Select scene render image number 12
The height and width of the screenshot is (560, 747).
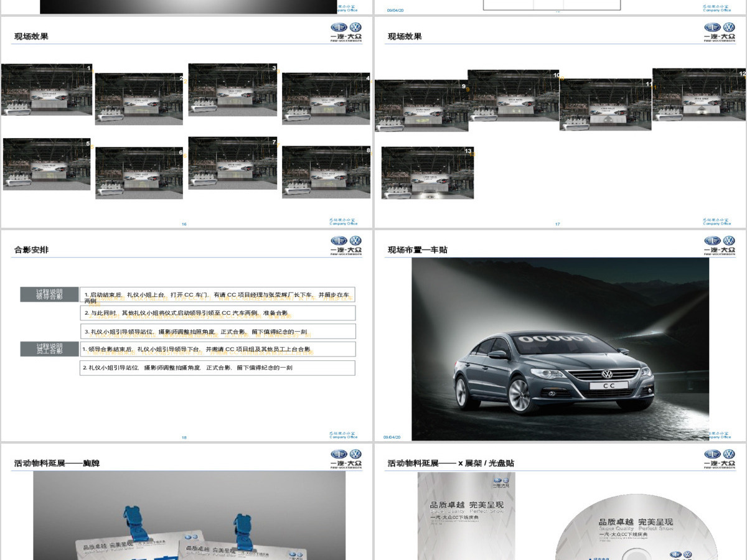pos(698,95)
